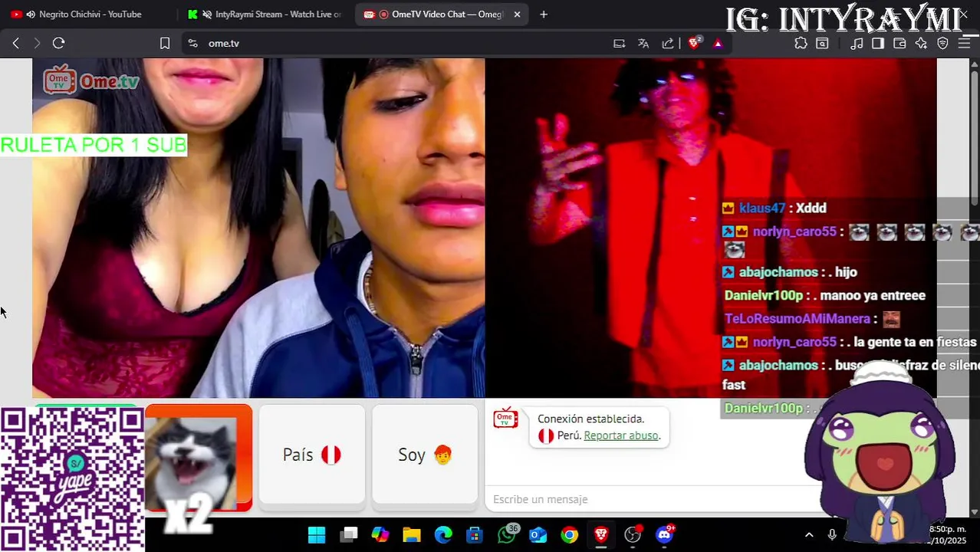This screenshot has width=980, height=552.
Task: Open the page translate icon
Action: click(x=643, y=44)
